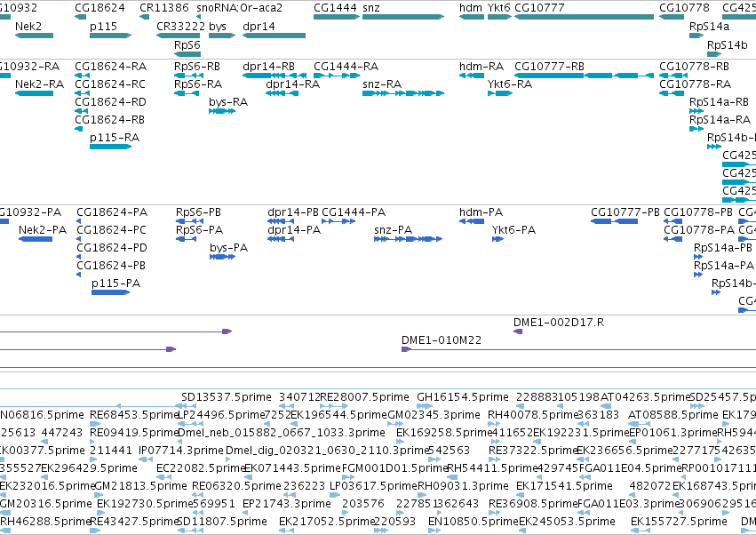The image size is (756, 535).
Task: Click the CG1444-RA transcript glyph
Action: pos(337,76)
